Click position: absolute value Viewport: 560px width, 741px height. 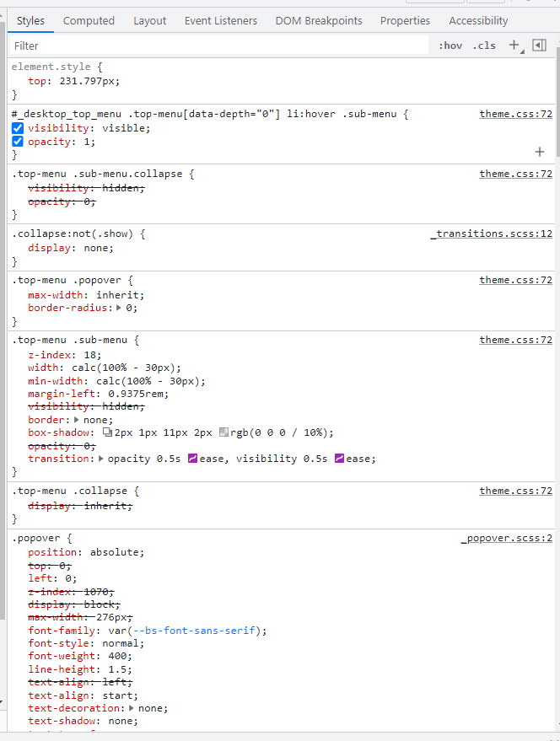click(x=114, y=552)
